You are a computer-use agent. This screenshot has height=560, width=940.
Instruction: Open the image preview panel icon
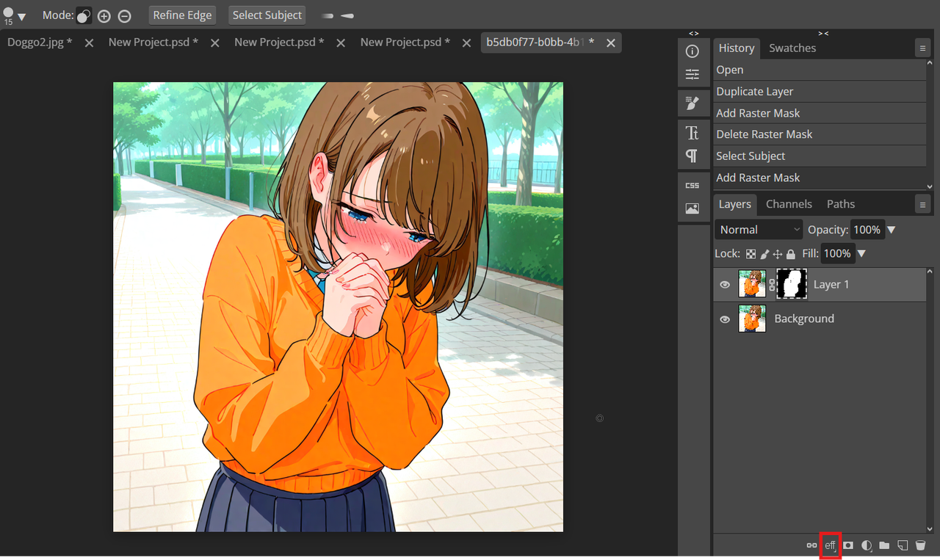692,208
